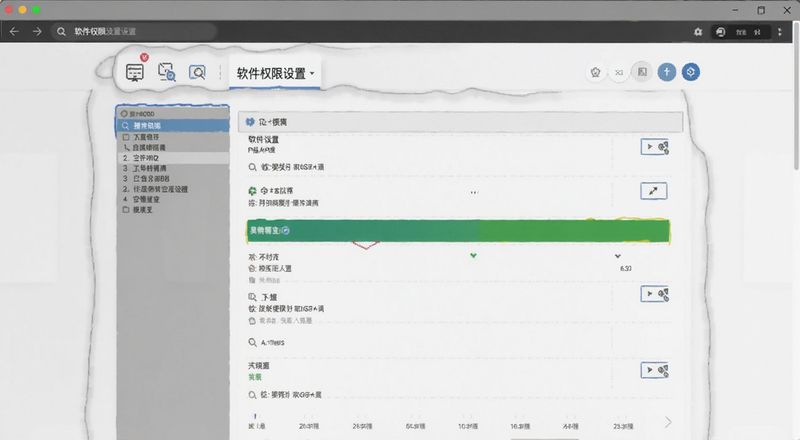Click the pentagon badge icon at top right

[x=595, y=72]
